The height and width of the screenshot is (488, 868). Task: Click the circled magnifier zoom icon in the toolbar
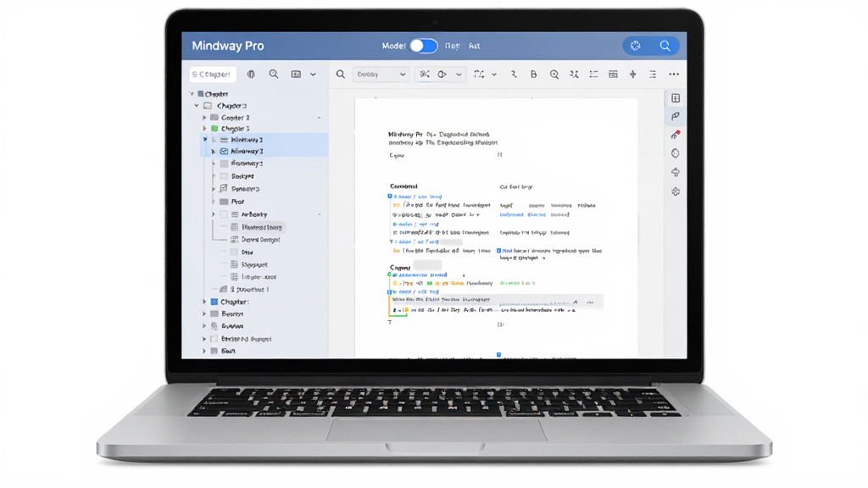click(554, 75)
